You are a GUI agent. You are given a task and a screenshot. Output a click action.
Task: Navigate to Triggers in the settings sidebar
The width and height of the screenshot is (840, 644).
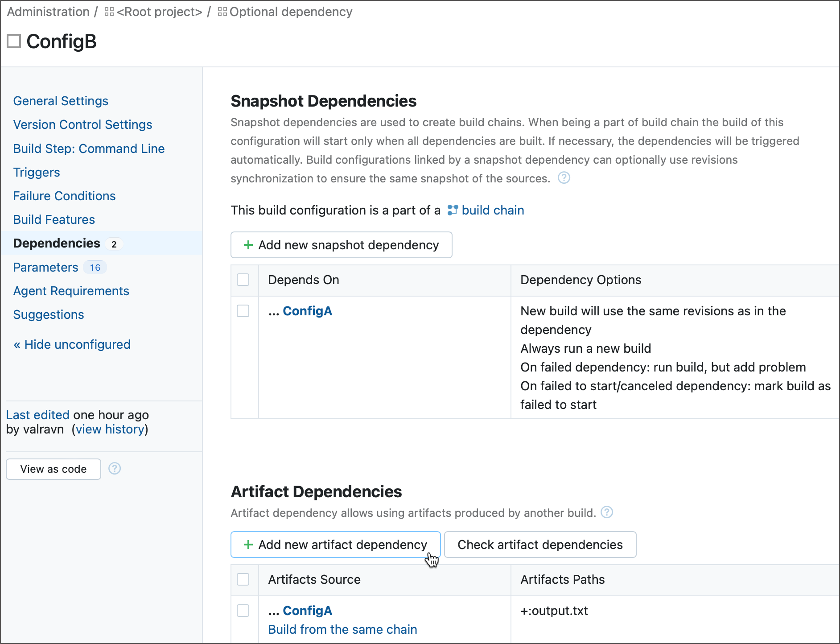(37, 172)
